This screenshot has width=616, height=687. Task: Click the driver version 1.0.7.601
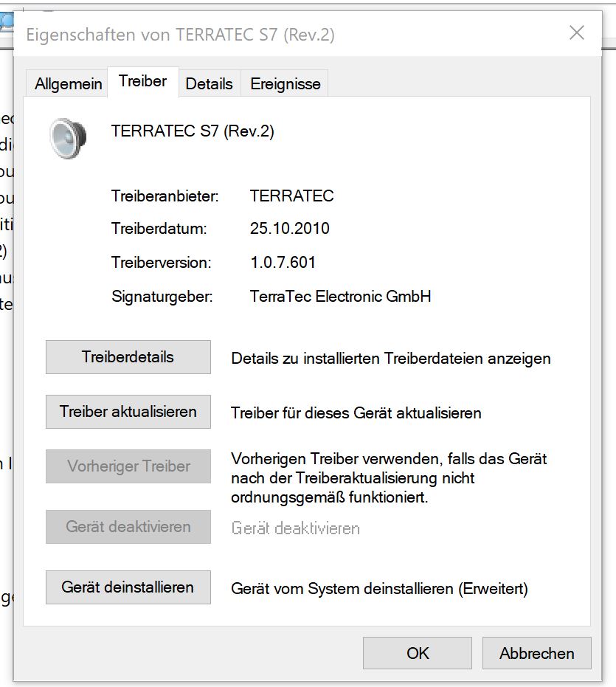tap(283, 263)
